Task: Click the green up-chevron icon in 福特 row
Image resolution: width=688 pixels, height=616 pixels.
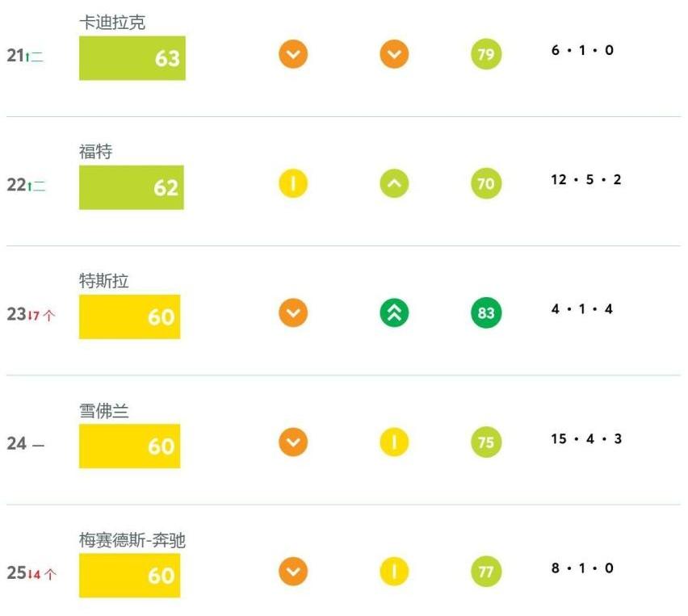Action: coord(394,183)
